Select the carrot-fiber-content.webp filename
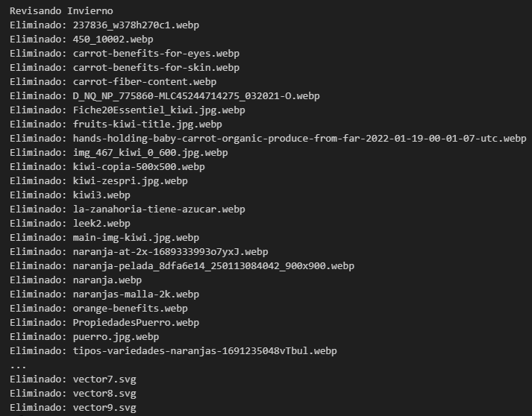The image size is (532, 416). point(145,82)
